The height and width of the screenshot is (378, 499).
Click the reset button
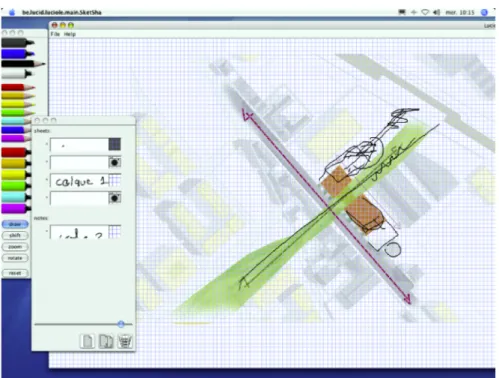(x=15, y=273)
